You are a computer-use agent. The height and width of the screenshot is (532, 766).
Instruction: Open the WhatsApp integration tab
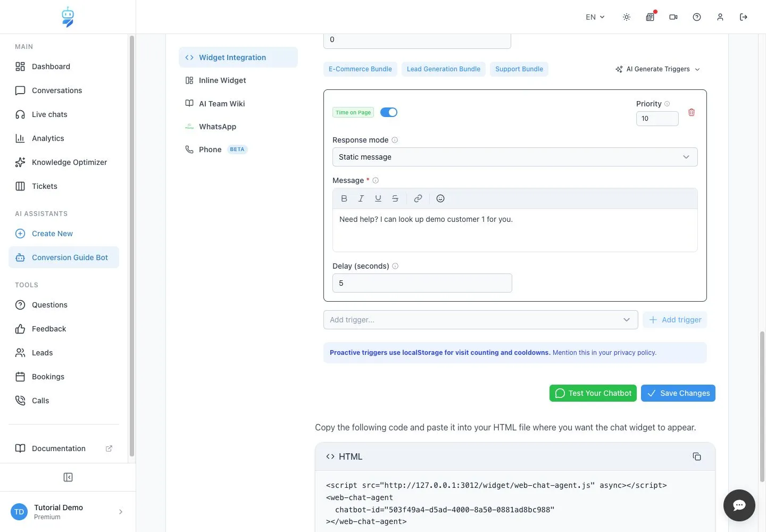(x=238, y=127)
